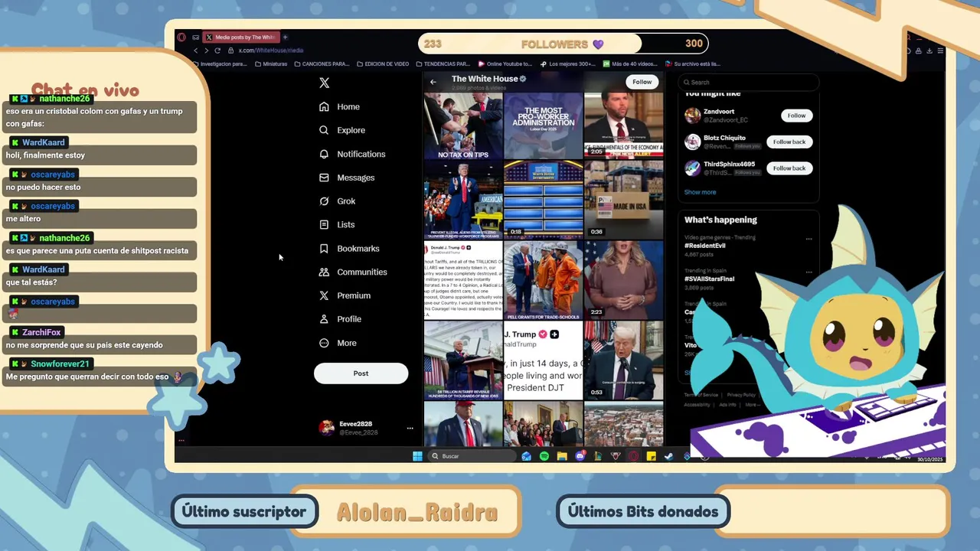
Task: Click Blotz Chiquito's profile avatar
Action: [x=692, y=142]
